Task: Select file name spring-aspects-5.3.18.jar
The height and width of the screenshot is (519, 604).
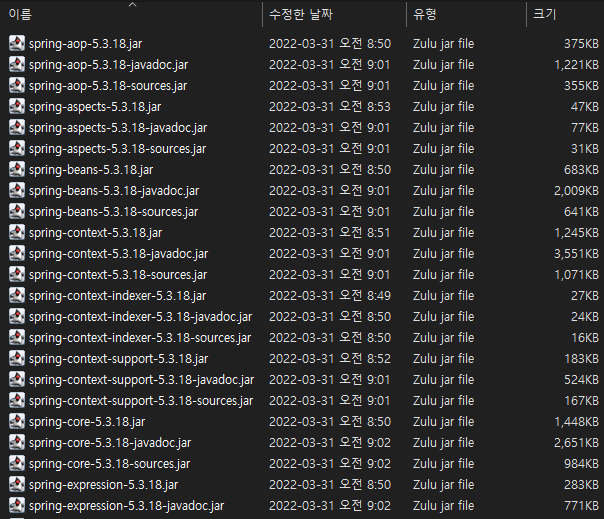Action: (95, 107)
